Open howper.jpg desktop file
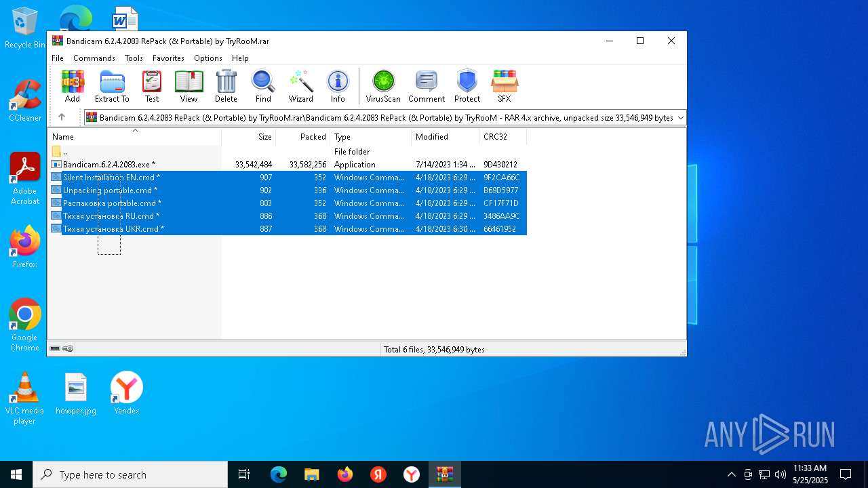Viewport: 868px width, 488px height. [76, 393]
